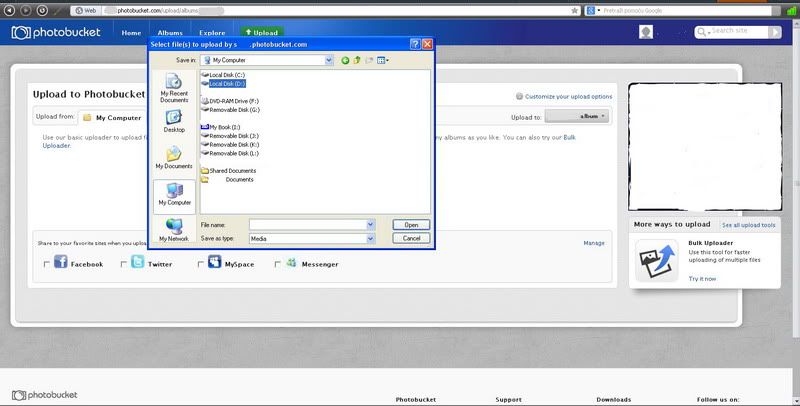Select Removable Disk (L:)
800x406 pixels.
coord(230,153)
